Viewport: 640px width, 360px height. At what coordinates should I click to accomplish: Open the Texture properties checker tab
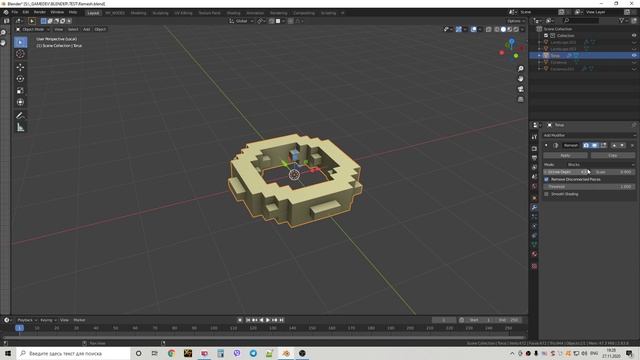(x=534, y=266)
